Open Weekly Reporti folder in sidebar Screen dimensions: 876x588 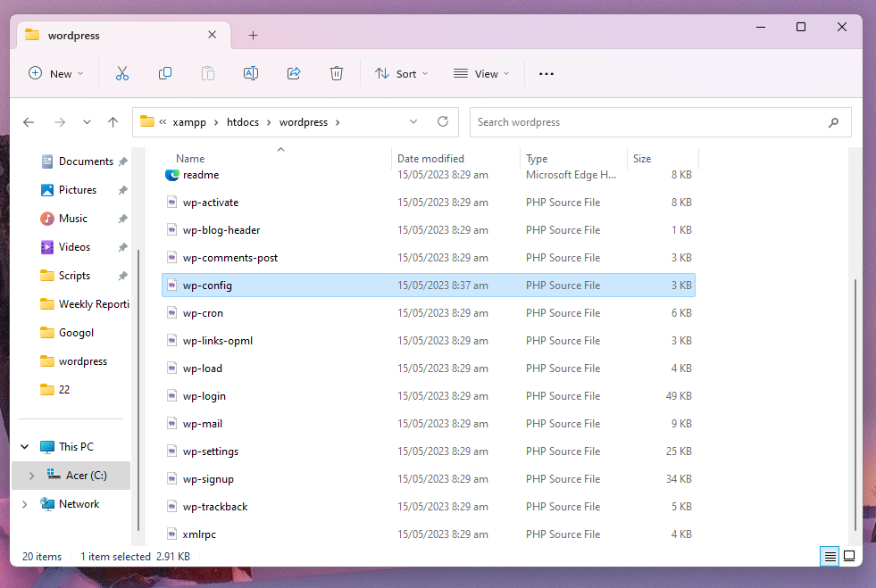point(84,303)
